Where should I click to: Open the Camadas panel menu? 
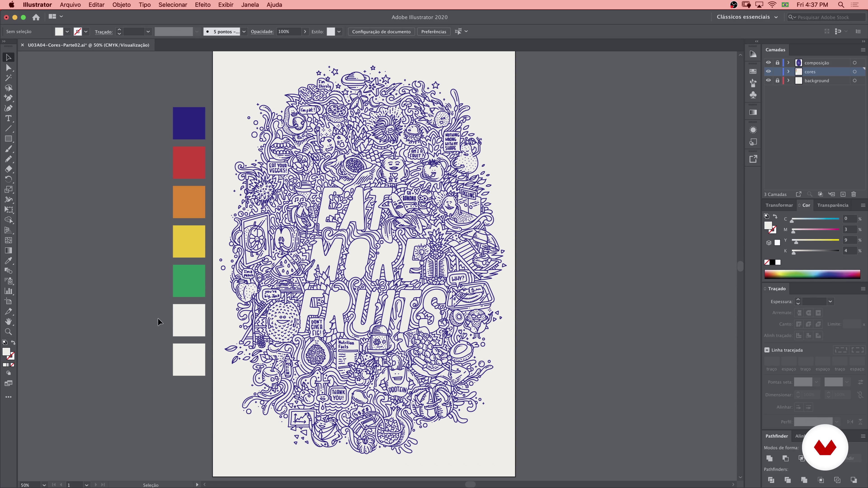click(x=863, y=49)
